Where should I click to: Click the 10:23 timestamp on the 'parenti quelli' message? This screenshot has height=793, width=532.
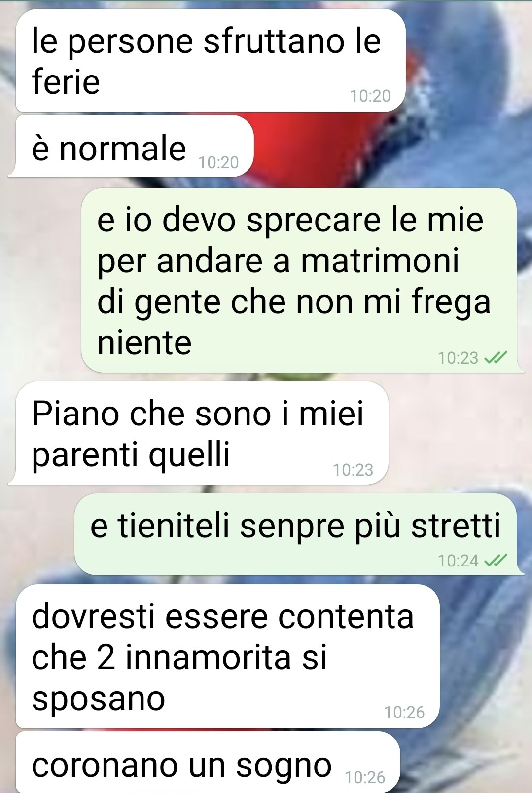[353, 470]
